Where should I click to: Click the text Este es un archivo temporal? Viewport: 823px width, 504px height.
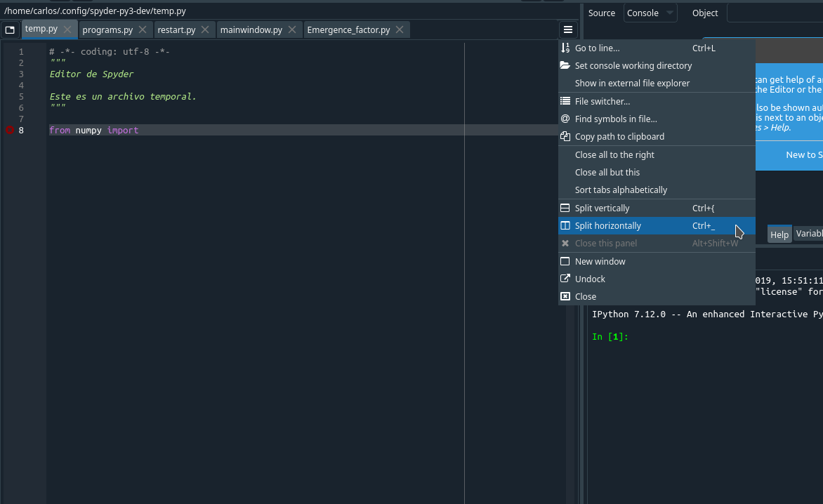(123, 96)
